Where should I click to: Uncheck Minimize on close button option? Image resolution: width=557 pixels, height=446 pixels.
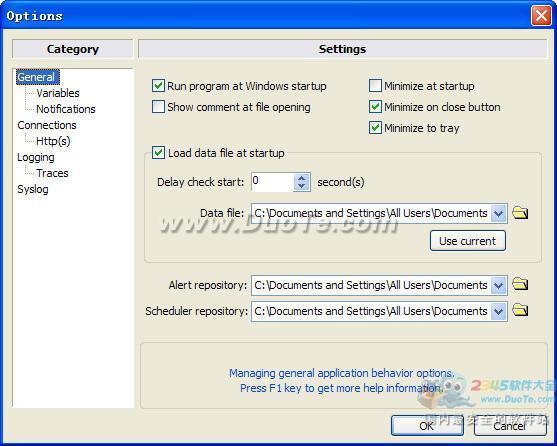click(x=375, y=107)
